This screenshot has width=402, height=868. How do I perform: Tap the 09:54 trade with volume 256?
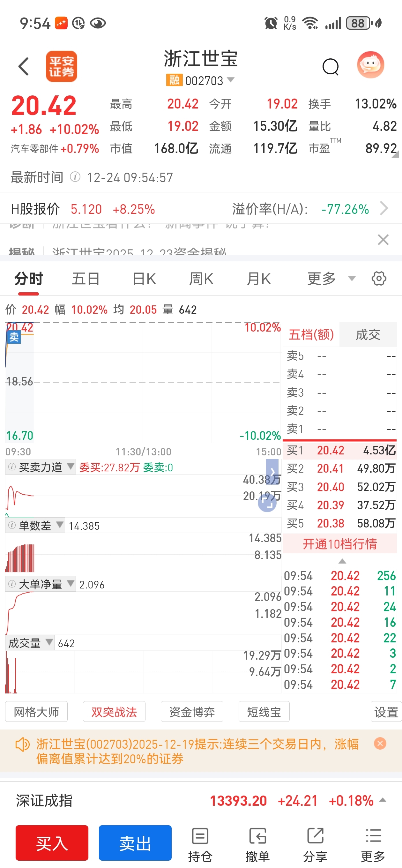tap(340, 575)
